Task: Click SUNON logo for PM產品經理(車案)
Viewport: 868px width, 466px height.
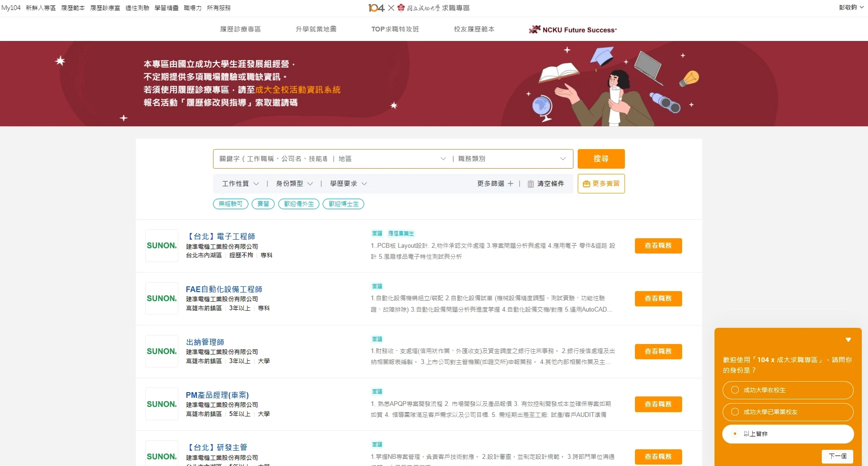Action: 162,404
